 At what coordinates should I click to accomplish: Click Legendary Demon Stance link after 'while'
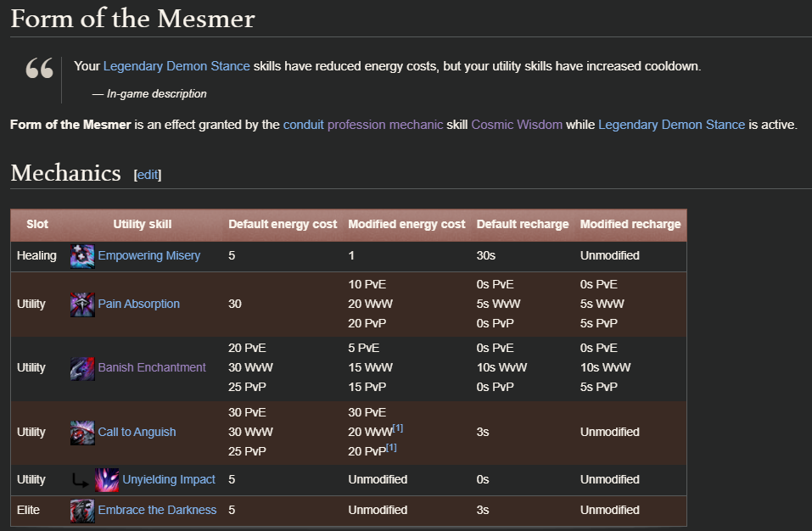coord(672,125)
